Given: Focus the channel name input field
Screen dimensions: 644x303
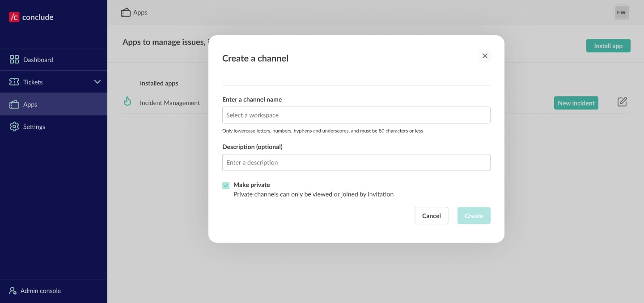Looking at the screenshot, I should [x=356, y=115].
